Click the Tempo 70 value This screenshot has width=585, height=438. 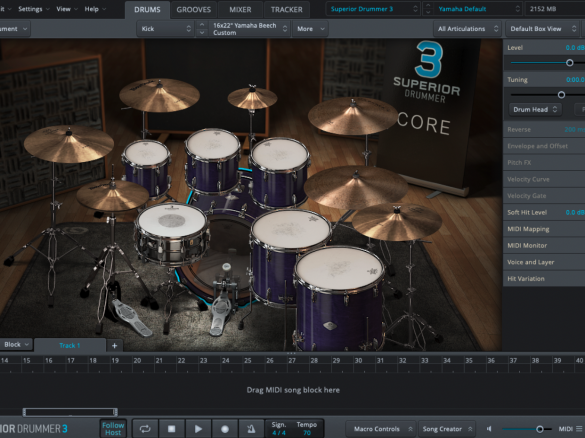pos(307,433)
